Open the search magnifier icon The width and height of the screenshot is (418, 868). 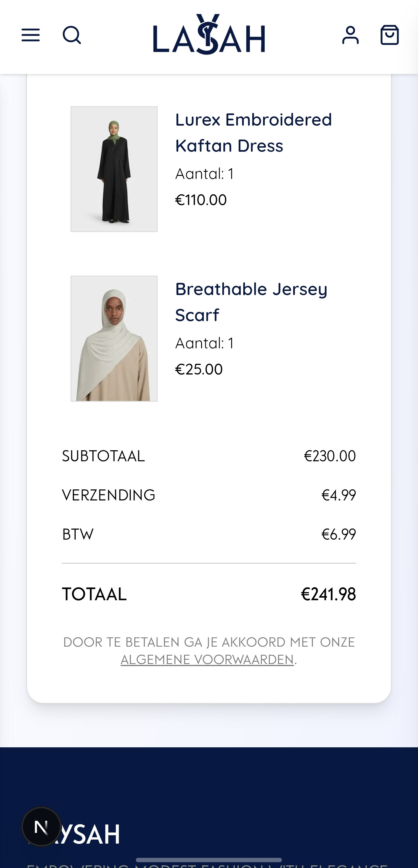(72, 35)
